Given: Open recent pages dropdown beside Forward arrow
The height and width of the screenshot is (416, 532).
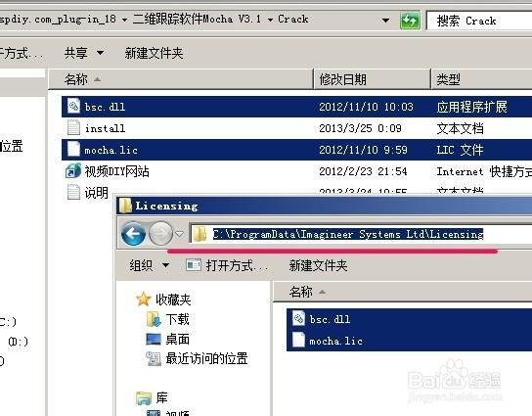Looking at the screenshot, I should [x=180, y=234].
